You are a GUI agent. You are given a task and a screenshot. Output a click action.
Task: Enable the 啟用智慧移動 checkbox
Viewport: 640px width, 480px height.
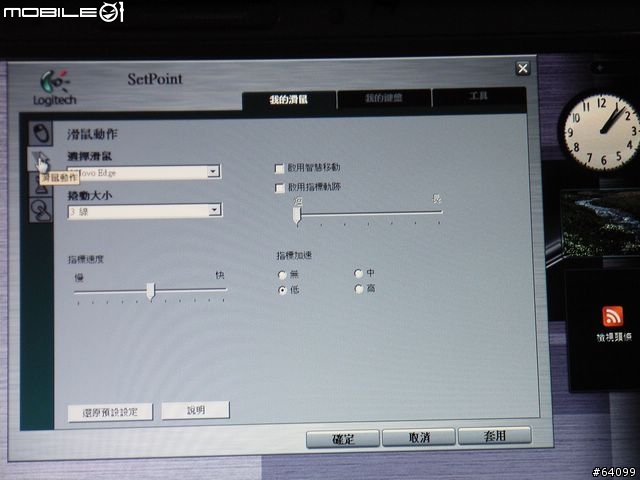(x=280, y=169)
